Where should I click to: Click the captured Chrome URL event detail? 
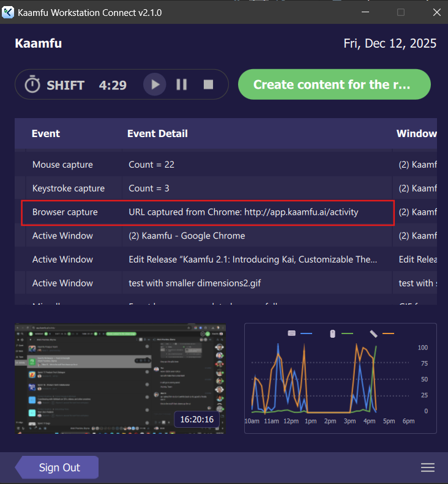(243, 212)
